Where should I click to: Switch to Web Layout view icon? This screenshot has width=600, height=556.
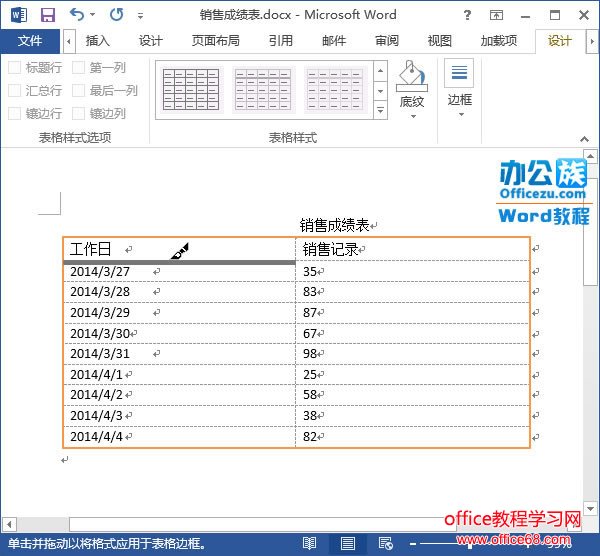click(385, 543)
